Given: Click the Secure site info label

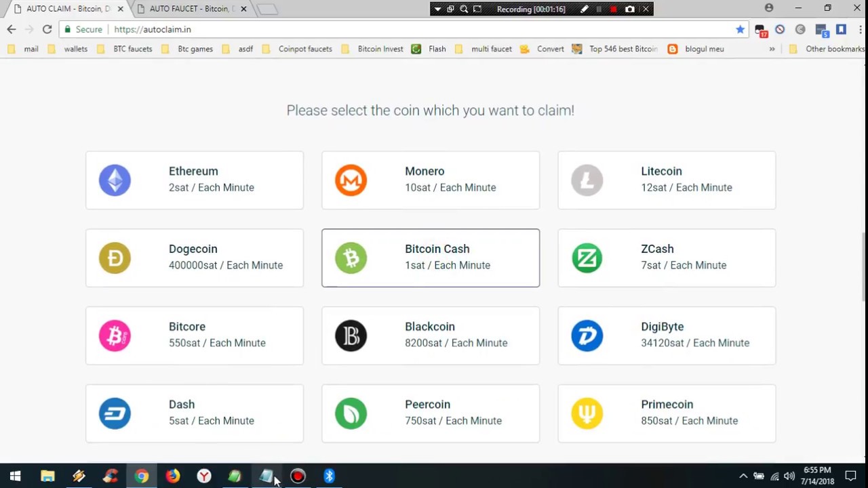Looking at the screenshot, I should tap(84, 29).
